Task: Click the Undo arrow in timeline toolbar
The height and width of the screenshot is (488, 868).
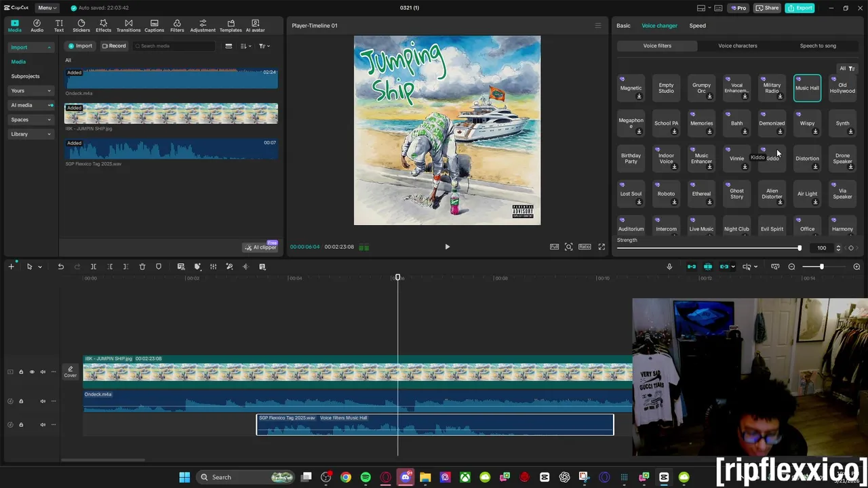Action: [x=60, y=266]
